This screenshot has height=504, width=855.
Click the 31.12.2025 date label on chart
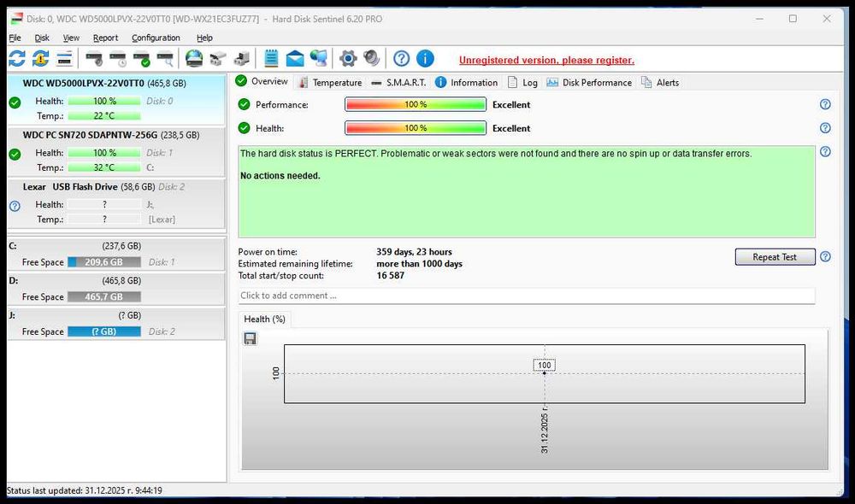pos(544,431)
